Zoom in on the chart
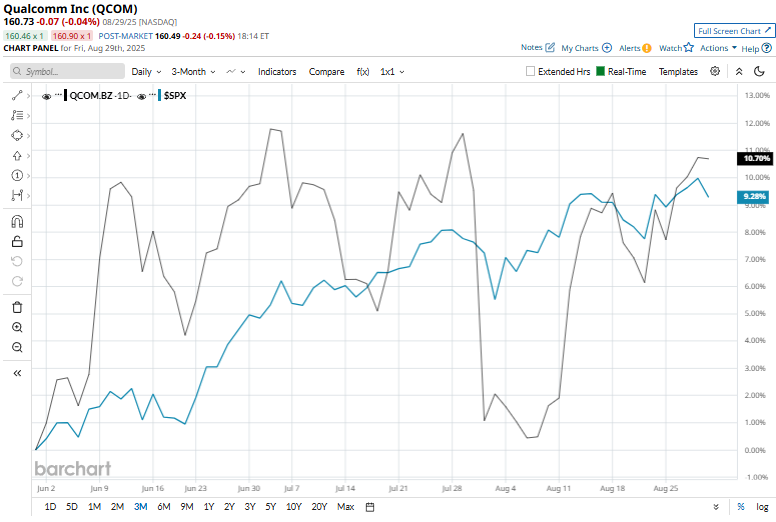The image size is (776, 522). 17,327
